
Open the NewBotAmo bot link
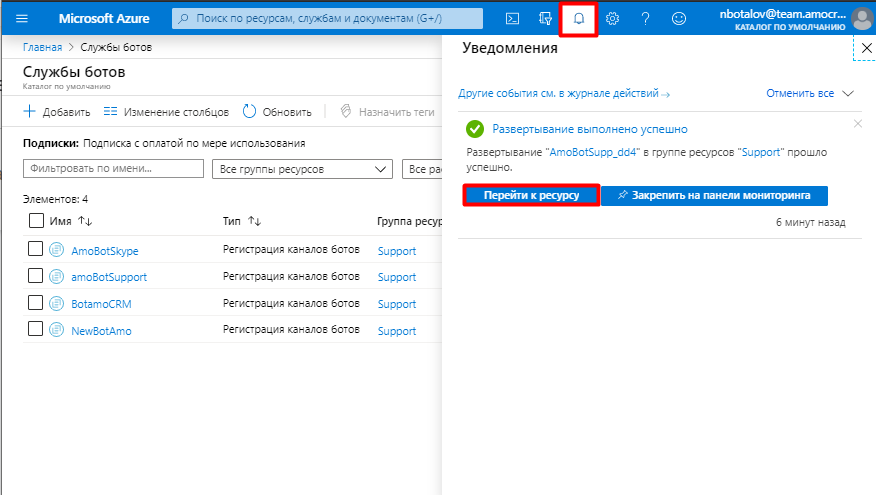pos(101,331)
